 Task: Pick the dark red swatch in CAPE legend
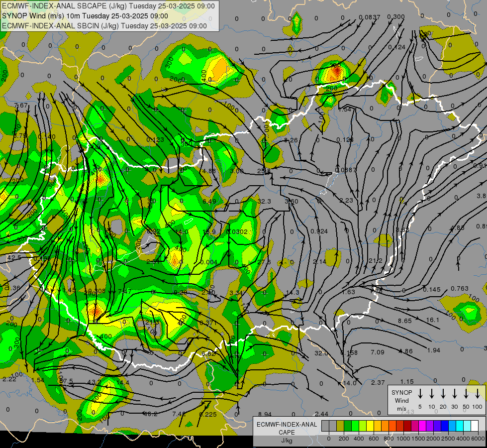click(407, 426)
